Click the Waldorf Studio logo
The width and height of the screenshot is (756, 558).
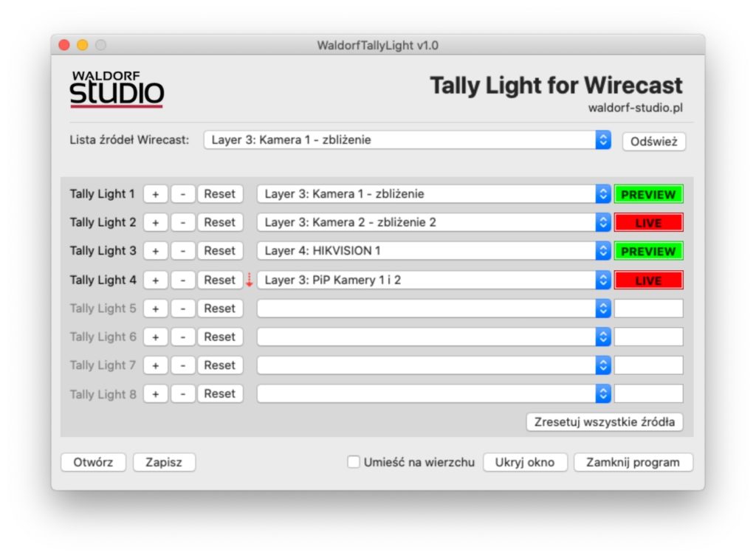[117, 89]
